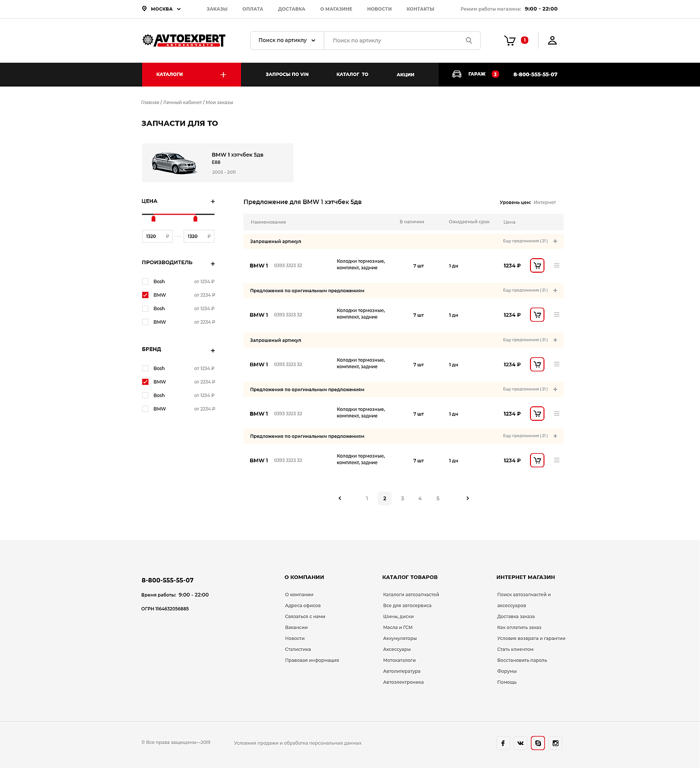Open the Запросы по VIN tab
The width and height of the screenshot is (700, 768).
tap(287, 75)
